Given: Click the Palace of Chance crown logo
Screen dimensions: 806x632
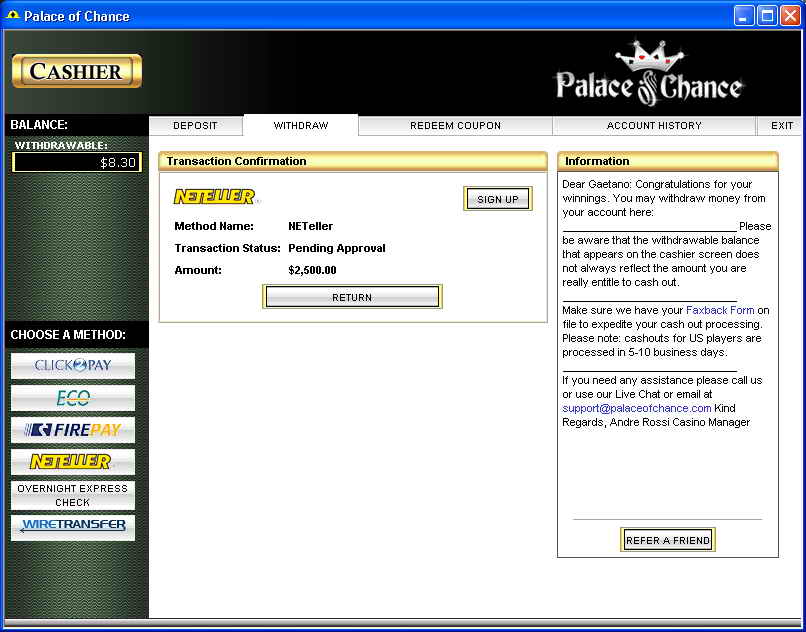Looking at the screenshot, I should (x=649, y=74).
